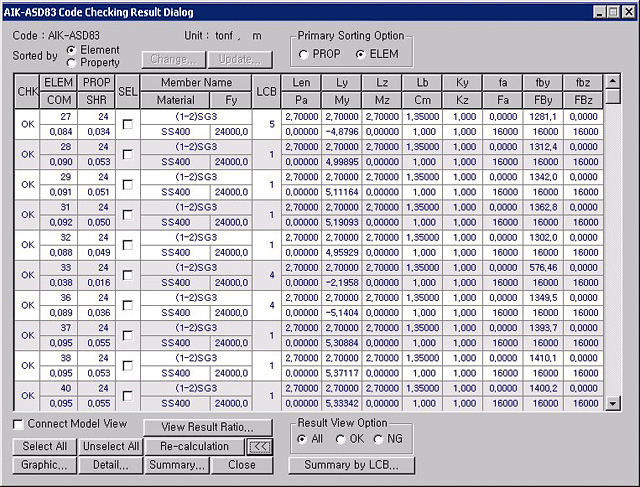Viewport: 640px width, 487px height.
Task: Click fby value 576.46
Action: [543, 268]
